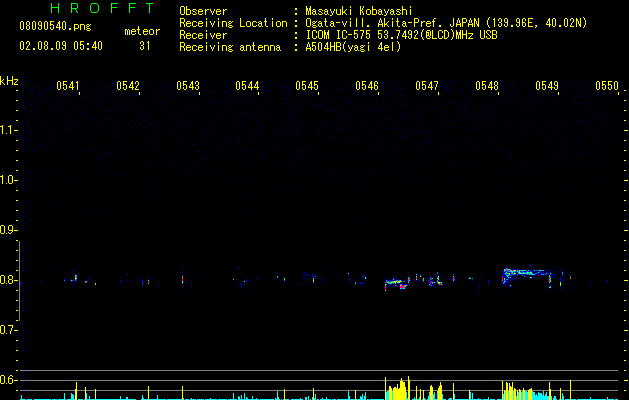629x400 pixels.
Task: Click the meteor count 31
Action: [144, 46]
